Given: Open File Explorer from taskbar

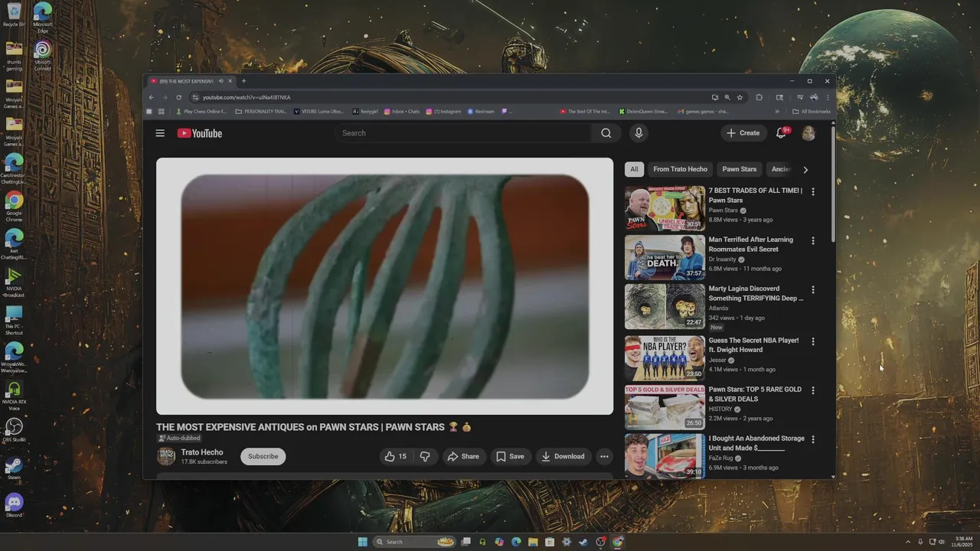Looking at the screenshot, I should click(x=533, y=542).
